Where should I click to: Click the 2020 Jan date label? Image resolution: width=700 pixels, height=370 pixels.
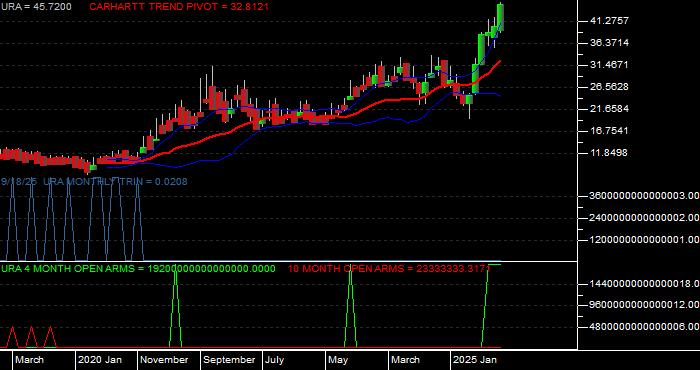tap(100, 360)
